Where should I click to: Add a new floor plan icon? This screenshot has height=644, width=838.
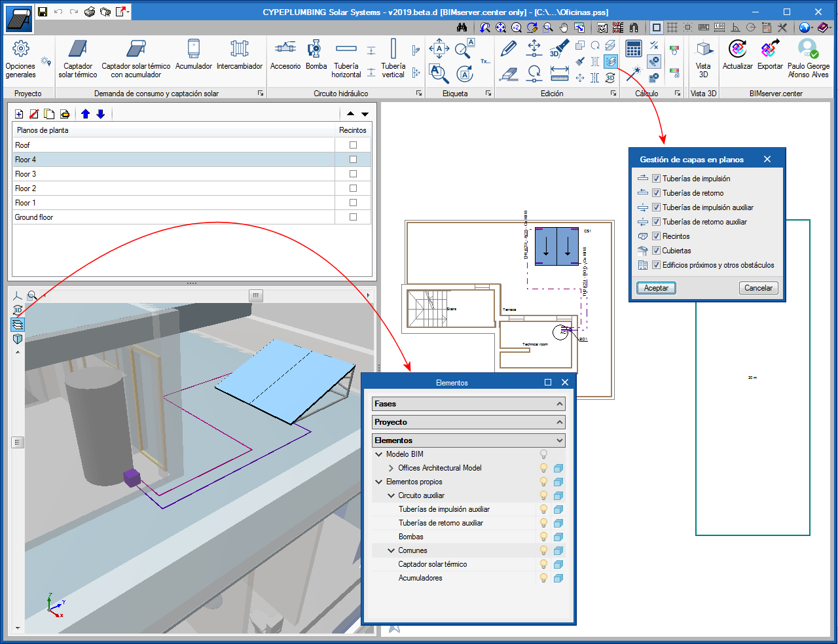tap(19, 114)
